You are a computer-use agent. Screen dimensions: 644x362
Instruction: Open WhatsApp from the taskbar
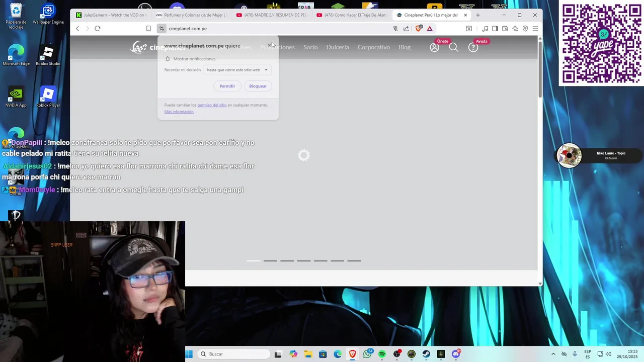[x=367, y=354]
